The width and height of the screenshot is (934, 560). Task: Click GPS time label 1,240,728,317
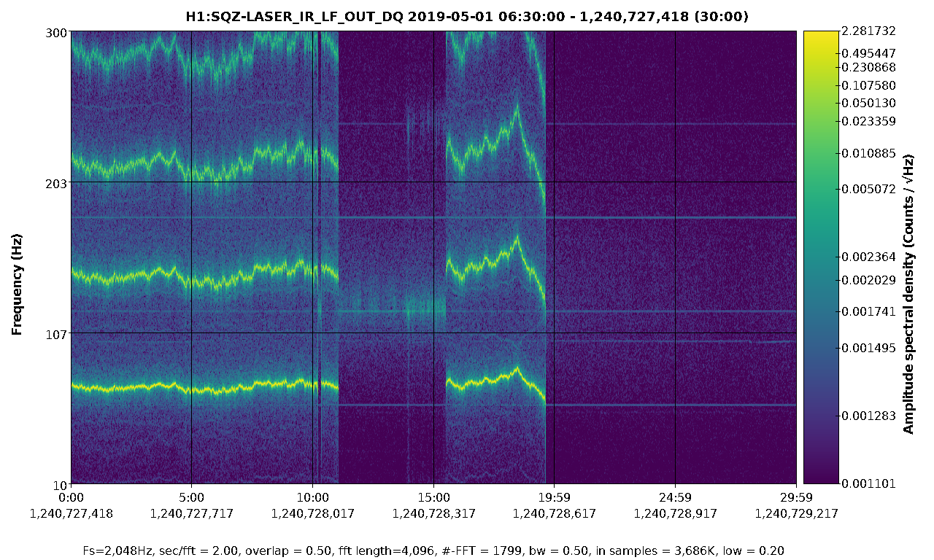[x=433, y=513]
